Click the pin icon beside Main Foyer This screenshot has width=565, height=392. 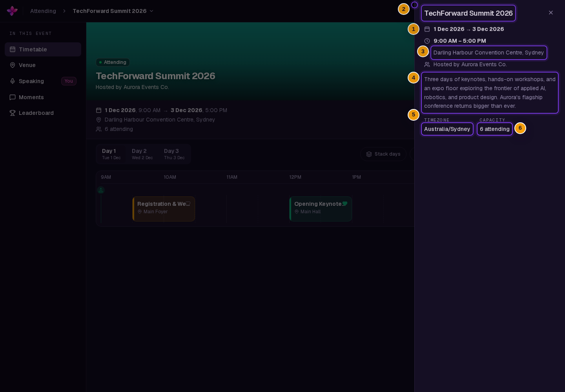[x=140, y=212]
